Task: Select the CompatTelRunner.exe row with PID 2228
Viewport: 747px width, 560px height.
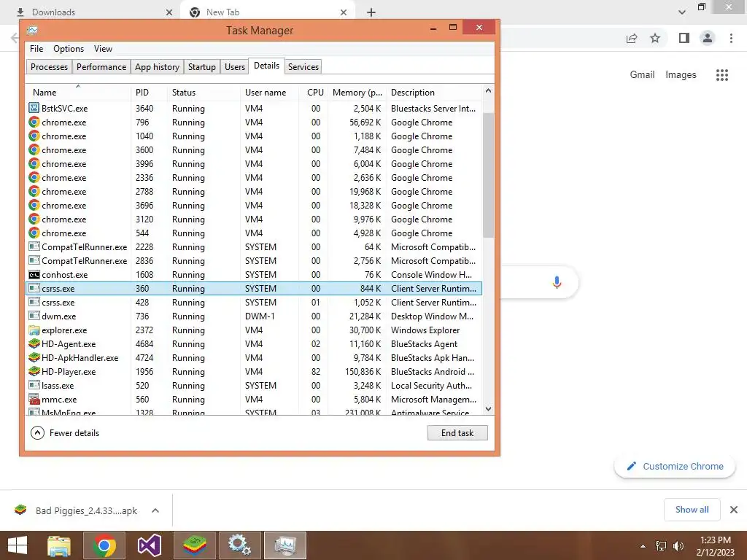Action: point(253,247)
